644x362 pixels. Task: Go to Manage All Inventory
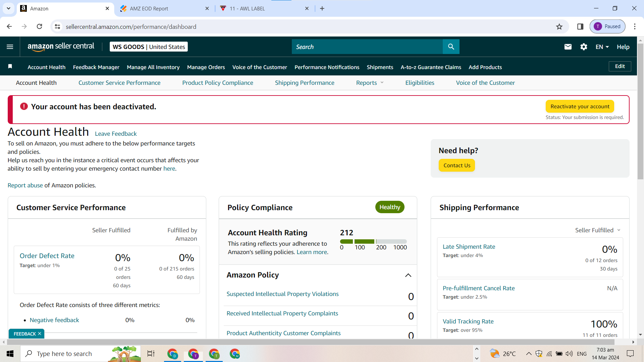[153, 67]
